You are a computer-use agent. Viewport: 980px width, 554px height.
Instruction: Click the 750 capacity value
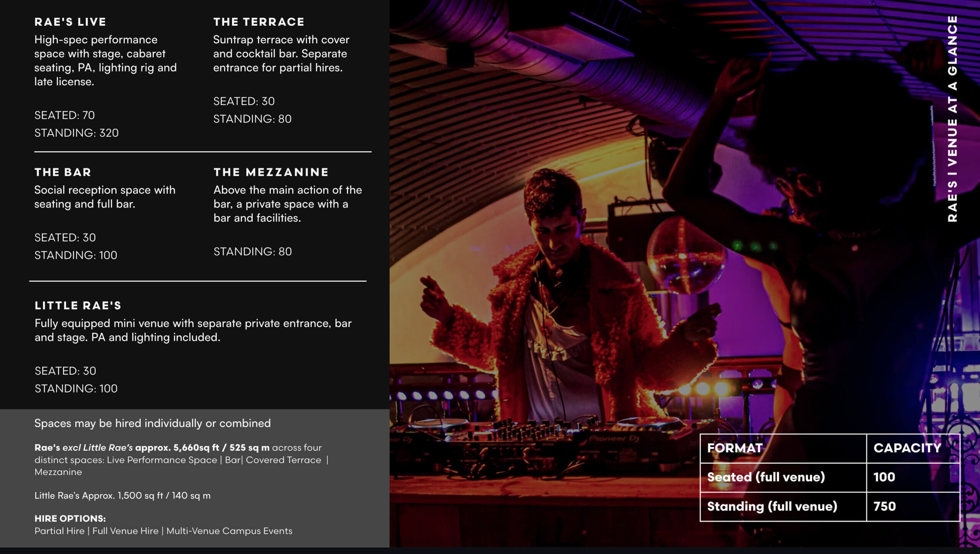(885, 507)
